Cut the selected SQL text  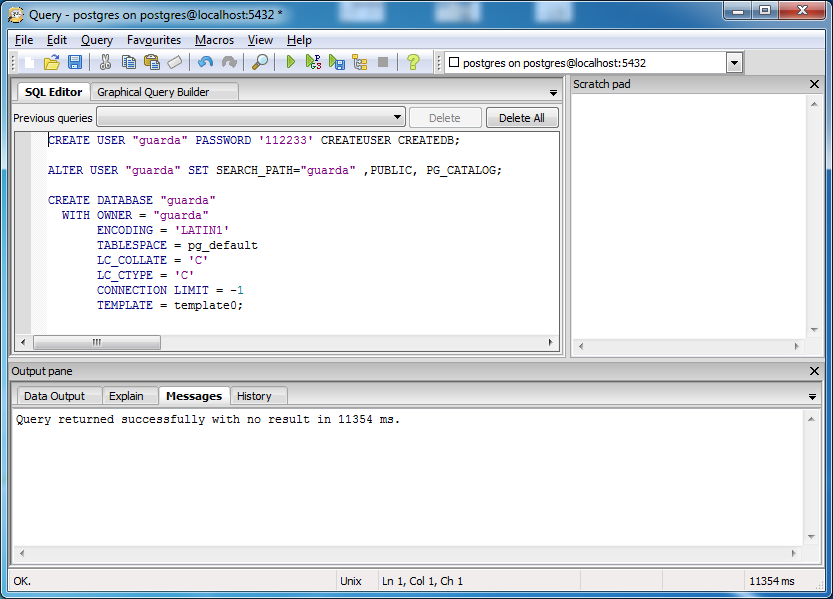[x=104, y=62]
